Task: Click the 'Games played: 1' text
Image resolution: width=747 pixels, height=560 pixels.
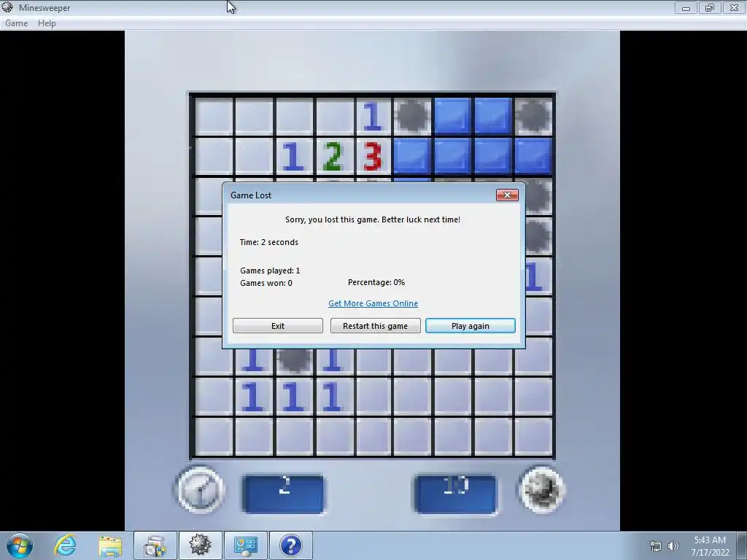Action: 270,271
